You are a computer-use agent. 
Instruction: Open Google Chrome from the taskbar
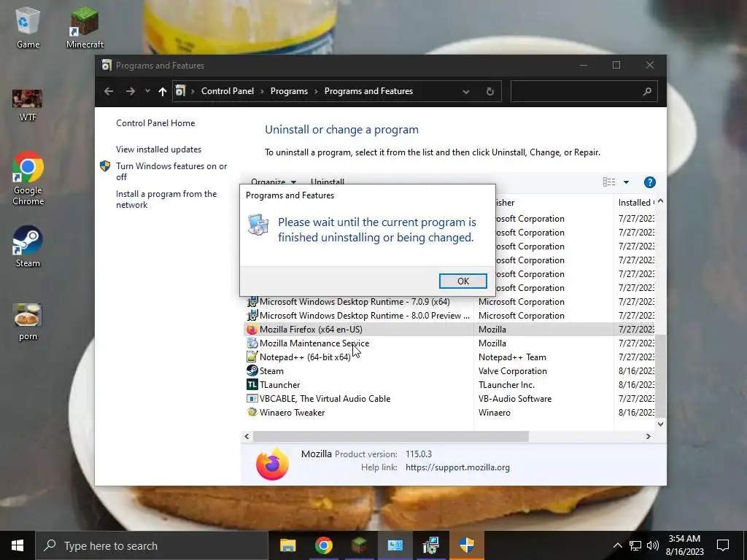click(323, 545)
